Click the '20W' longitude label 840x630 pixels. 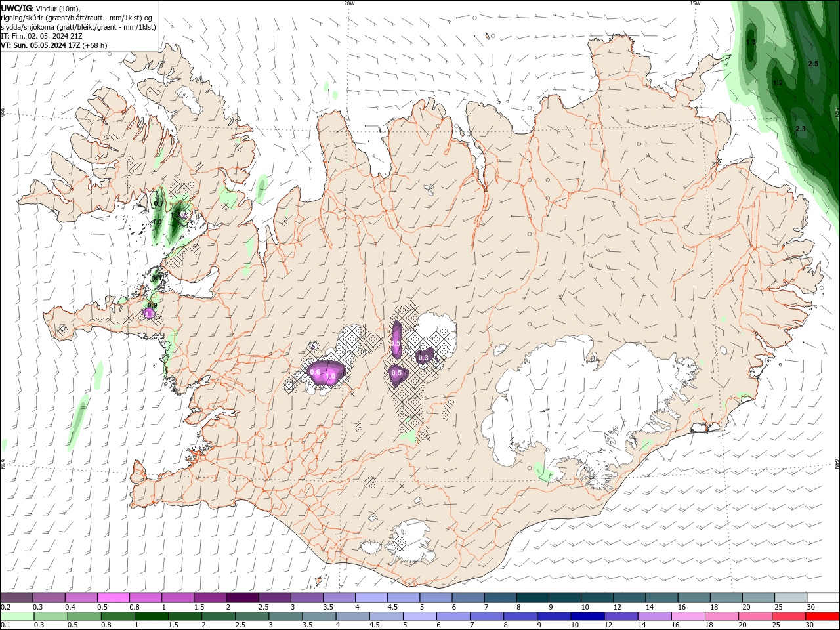[x=349, y=3]
